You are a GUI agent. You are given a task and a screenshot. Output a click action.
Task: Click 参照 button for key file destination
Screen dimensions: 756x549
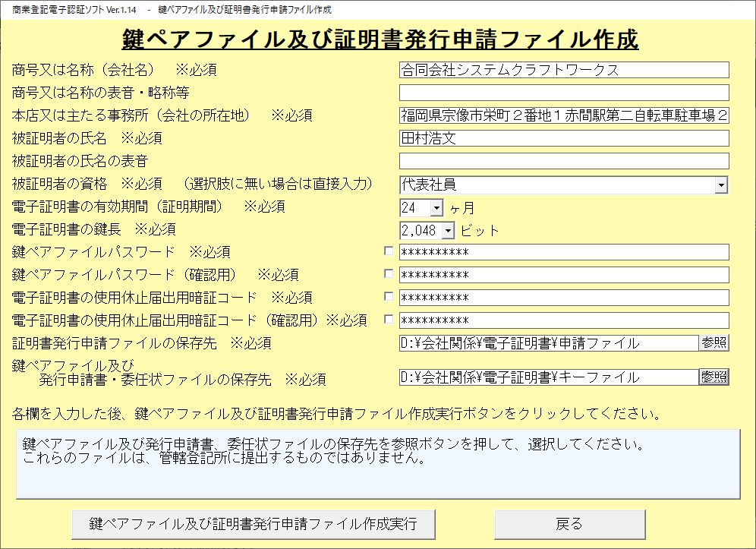tap(713, 377)
